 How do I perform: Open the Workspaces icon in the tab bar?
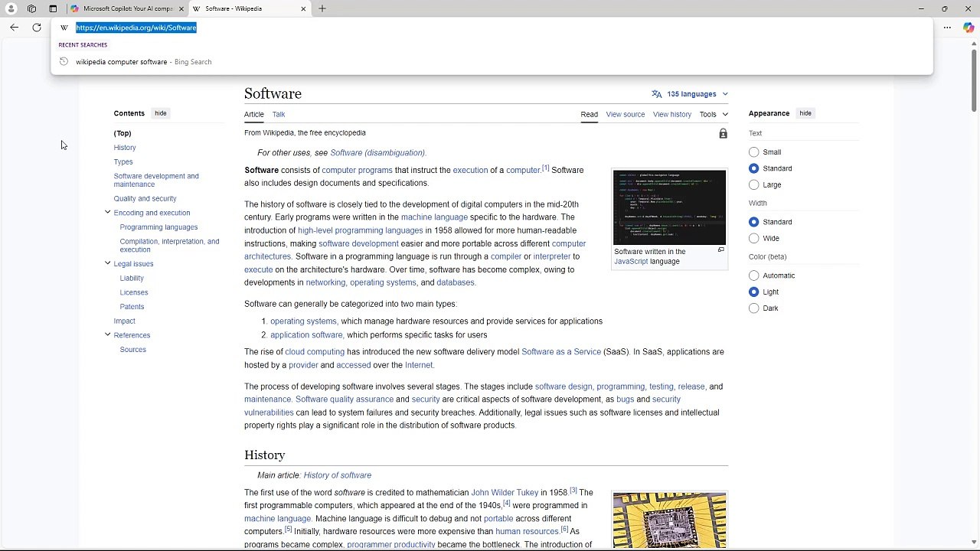pyautogui.click(x=31, y=8)
